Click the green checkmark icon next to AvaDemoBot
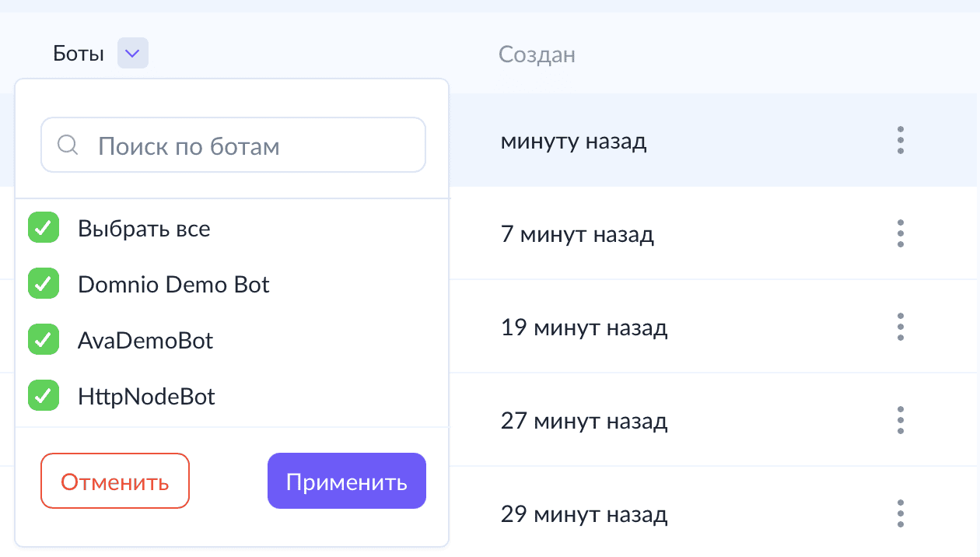 (x=44, y=339)
